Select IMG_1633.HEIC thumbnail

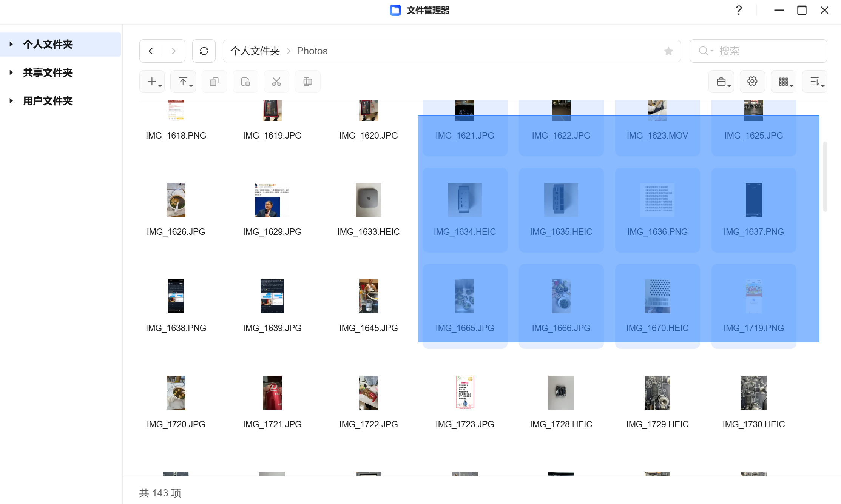tap(369, 200)
